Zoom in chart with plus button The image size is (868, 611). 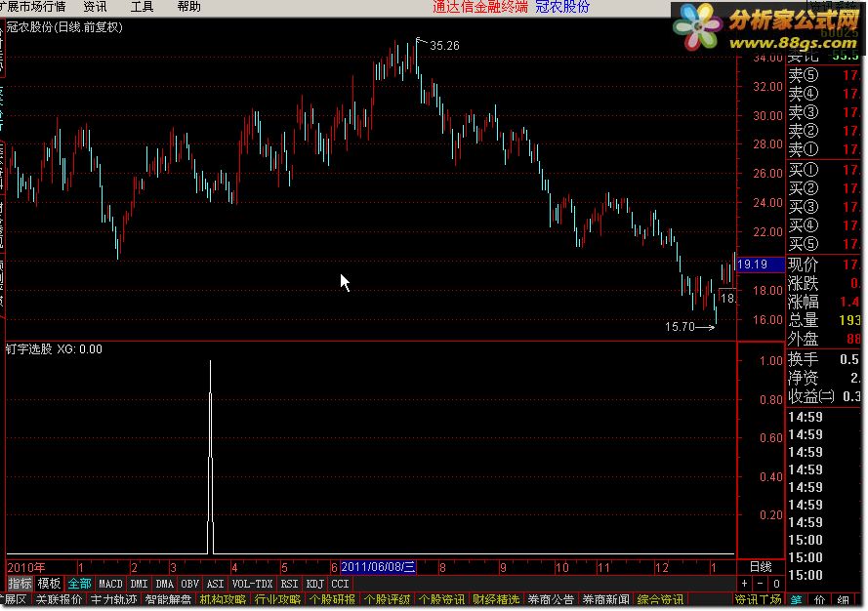point(745,584)
